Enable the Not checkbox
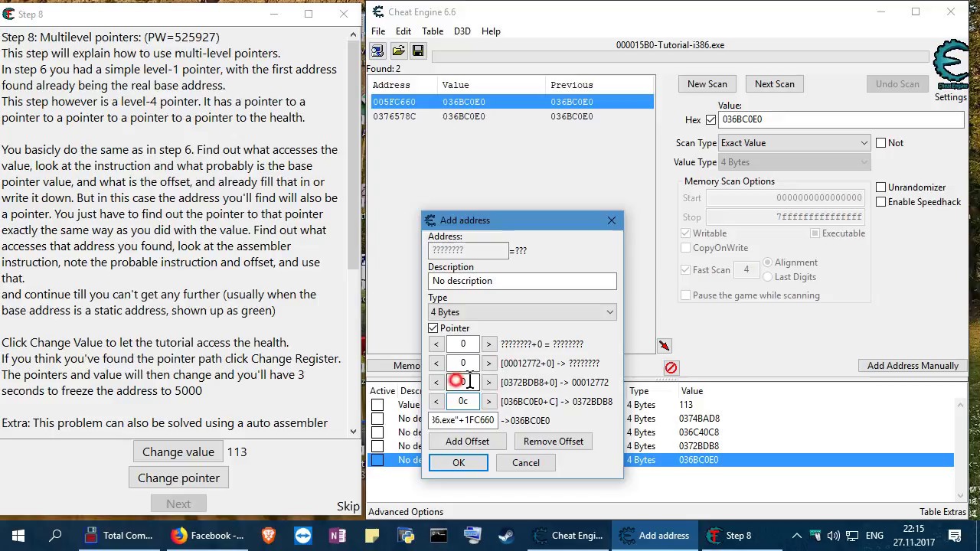This screenshot has width=980, height=551. point(880,143)
